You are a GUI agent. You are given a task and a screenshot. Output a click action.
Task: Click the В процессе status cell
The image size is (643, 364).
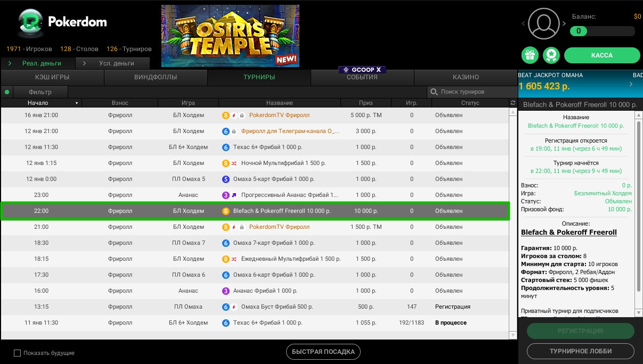click(451, 322)
